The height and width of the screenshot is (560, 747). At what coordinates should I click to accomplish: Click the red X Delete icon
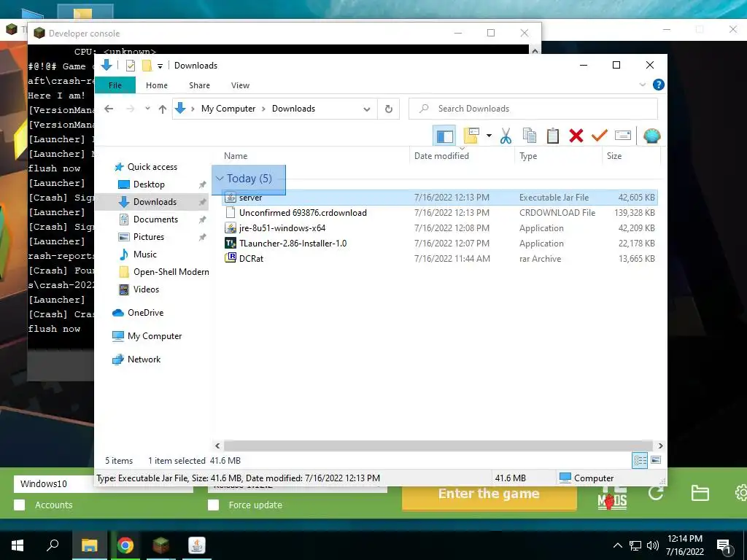(x=576, y=136)
